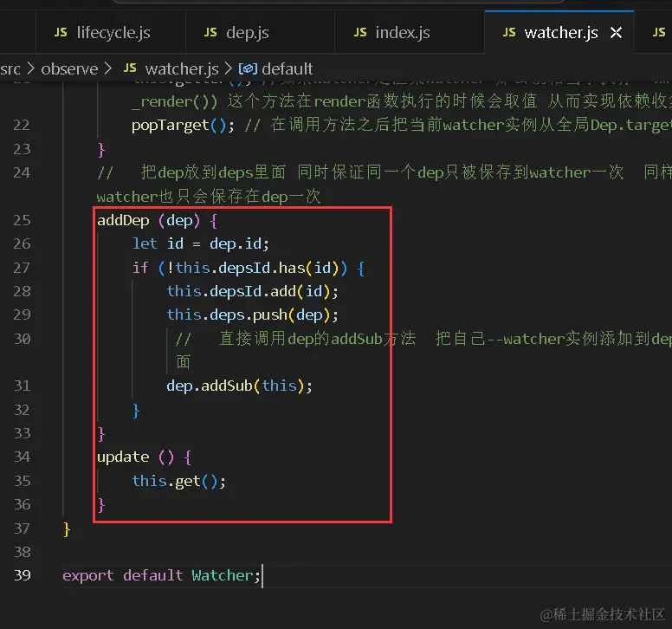The image size is (672, 629).
Task: Click the export keyword on line 39
Action: [88, 575]
